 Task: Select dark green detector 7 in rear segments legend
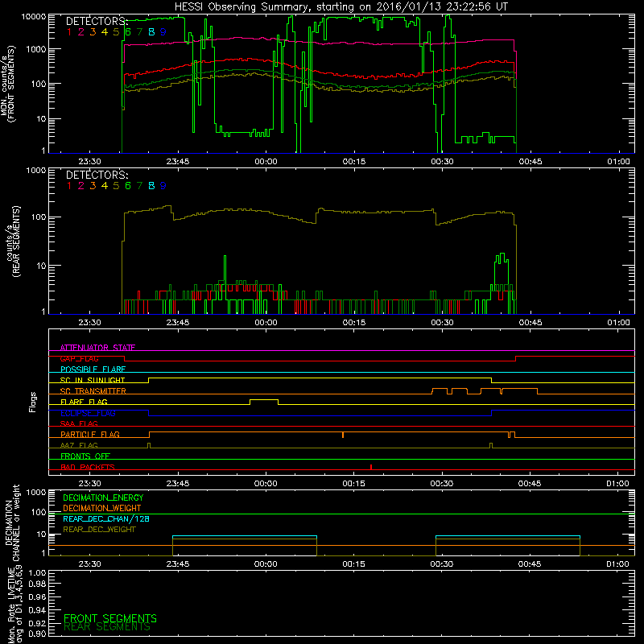point(139,186)
